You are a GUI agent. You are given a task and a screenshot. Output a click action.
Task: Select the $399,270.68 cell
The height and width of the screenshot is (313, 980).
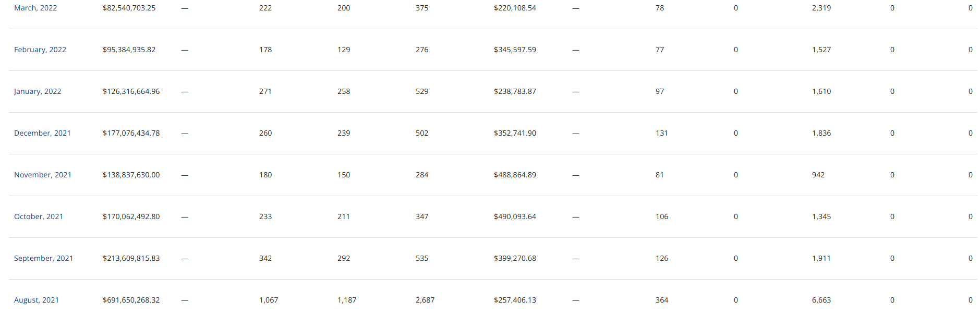515,258
